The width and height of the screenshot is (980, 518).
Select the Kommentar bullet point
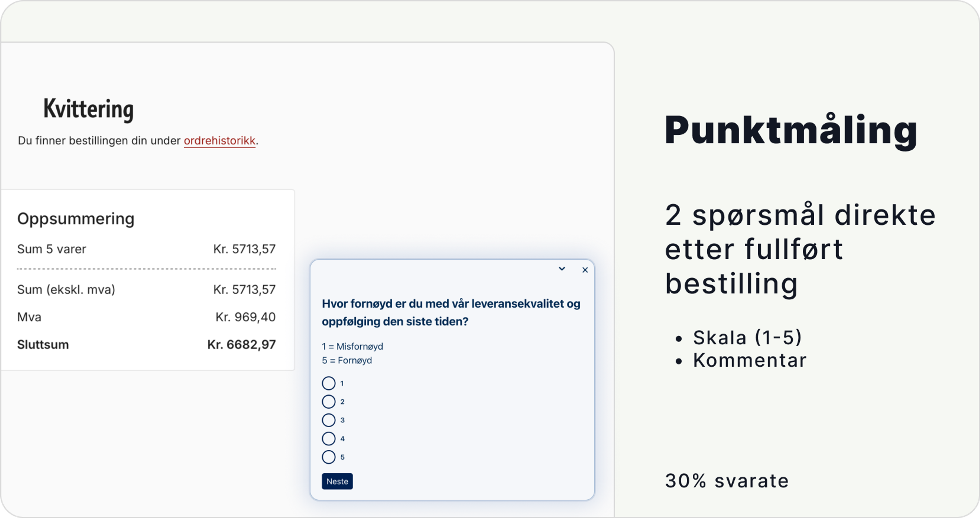click(x=750, y=360)
